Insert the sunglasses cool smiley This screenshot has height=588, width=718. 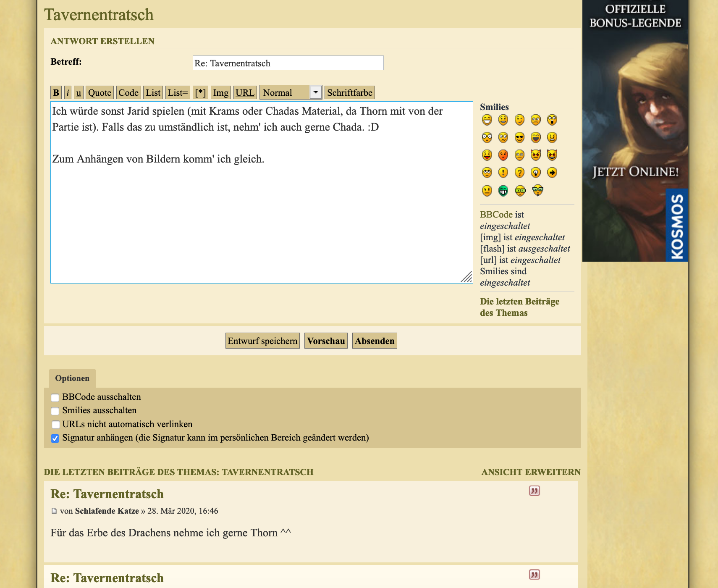519,138
